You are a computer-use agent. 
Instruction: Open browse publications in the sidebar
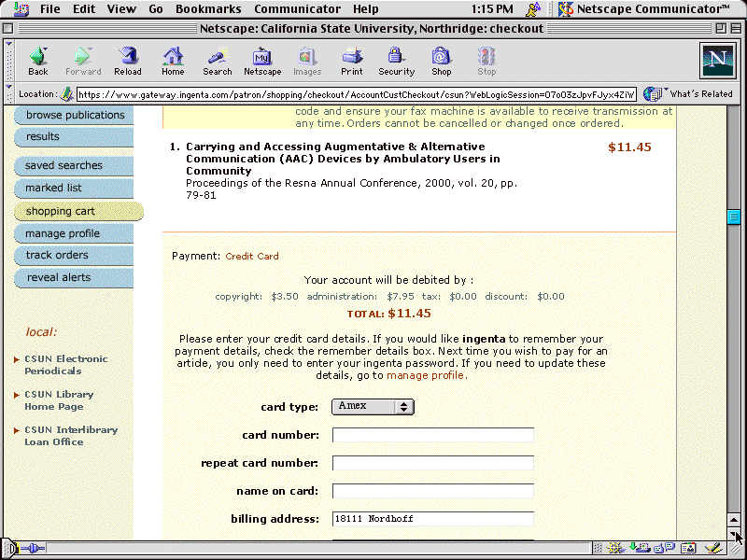(x=74, y=115)
